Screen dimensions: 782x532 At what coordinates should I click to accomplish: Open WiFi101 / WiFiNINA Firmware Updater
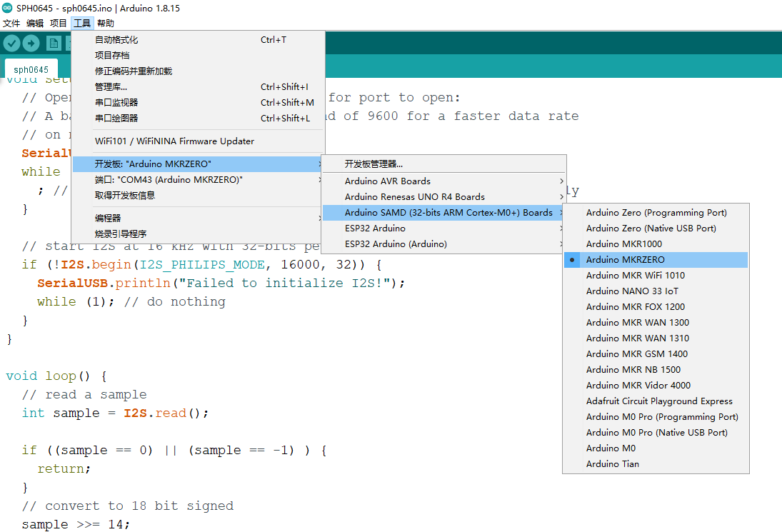(x=198, y=141)
